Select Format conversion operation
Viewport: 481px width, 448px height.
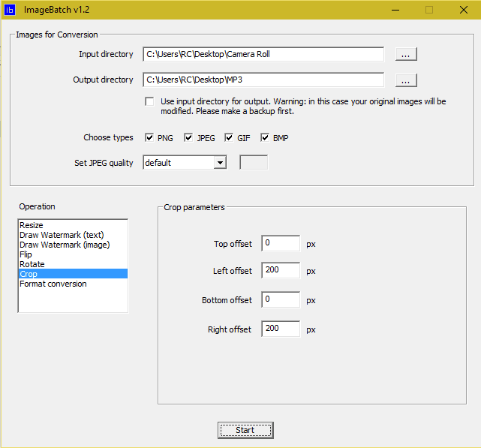[x=73, y=284]
